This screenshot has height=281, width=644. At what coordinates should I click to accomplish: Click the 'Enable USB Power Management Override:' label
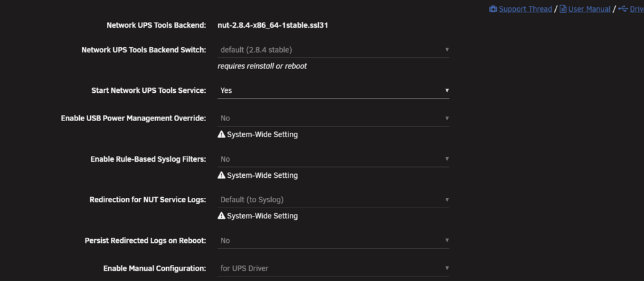(133, 118)
